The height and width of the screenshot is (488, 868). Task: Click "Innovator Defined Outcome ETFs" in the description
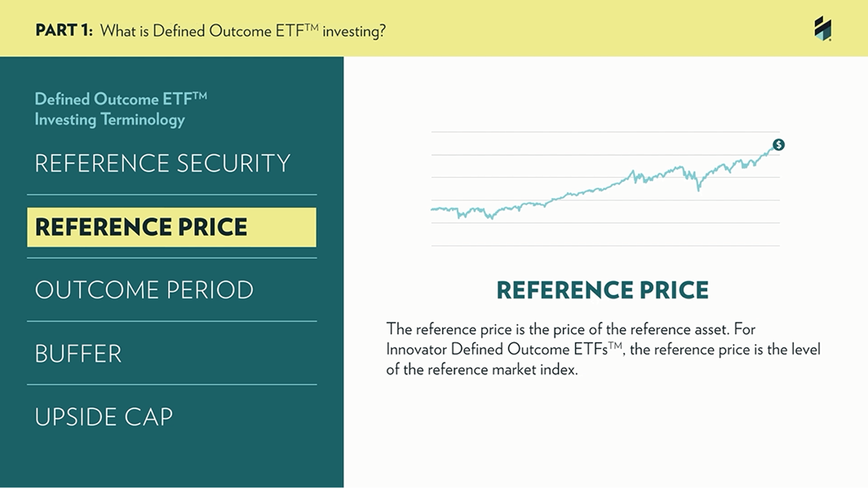[x=497, y=349]
